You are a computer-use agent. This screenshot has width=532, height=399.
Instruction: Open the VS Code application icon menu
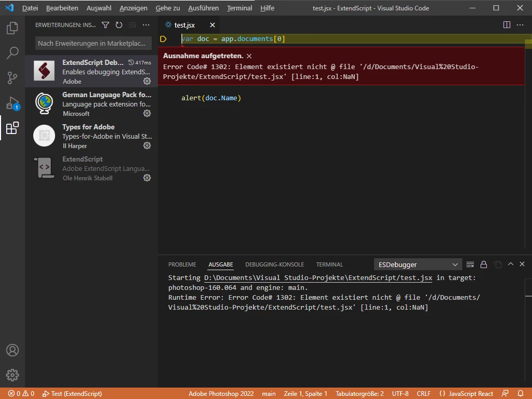[9, 8]
